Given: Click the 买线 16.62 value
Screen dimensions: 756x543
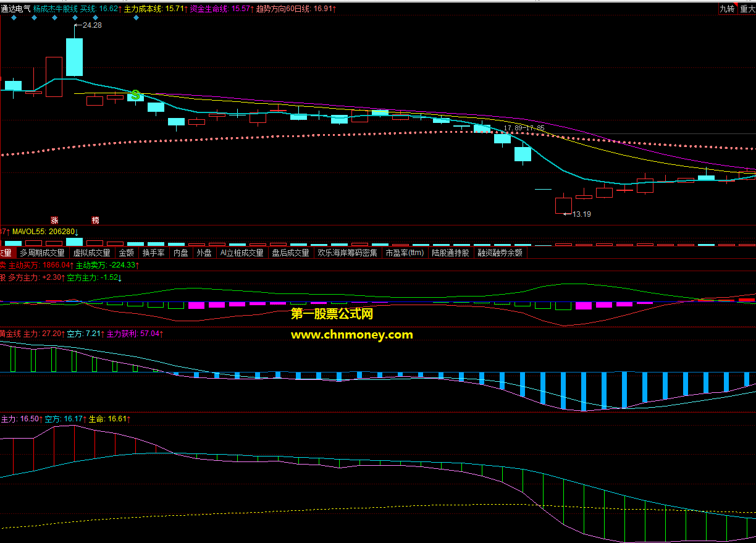Looking at the screenshot, I should coord(101,9).
